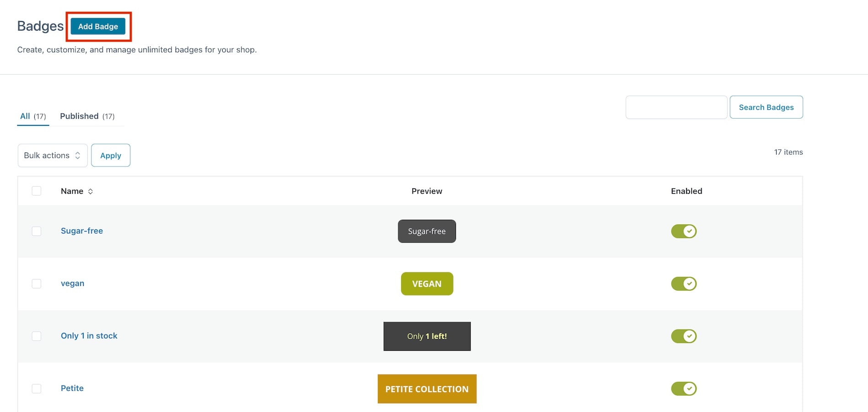Open the Sugar-free badge link
This screenshot has width=868, height=412.
point(82,231)
